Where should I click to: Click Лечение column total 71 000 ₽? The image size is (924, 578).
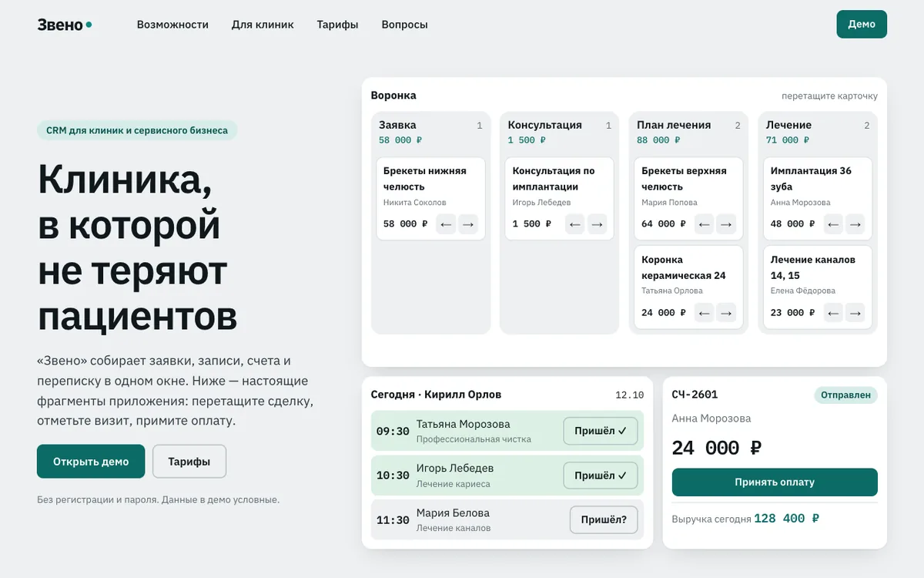tap(788, 140)
